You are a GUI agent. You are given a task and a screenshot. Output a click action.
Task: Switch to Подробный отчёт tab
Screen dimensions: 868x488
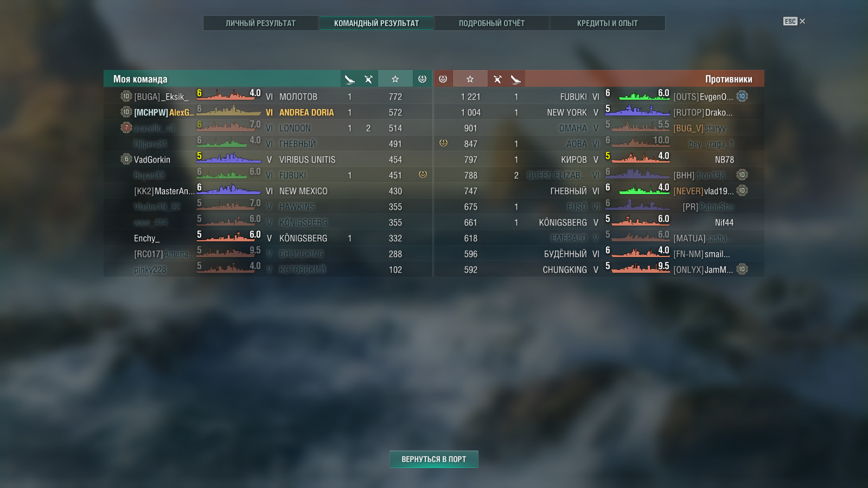pyautogui.click(x=492, y=23)
